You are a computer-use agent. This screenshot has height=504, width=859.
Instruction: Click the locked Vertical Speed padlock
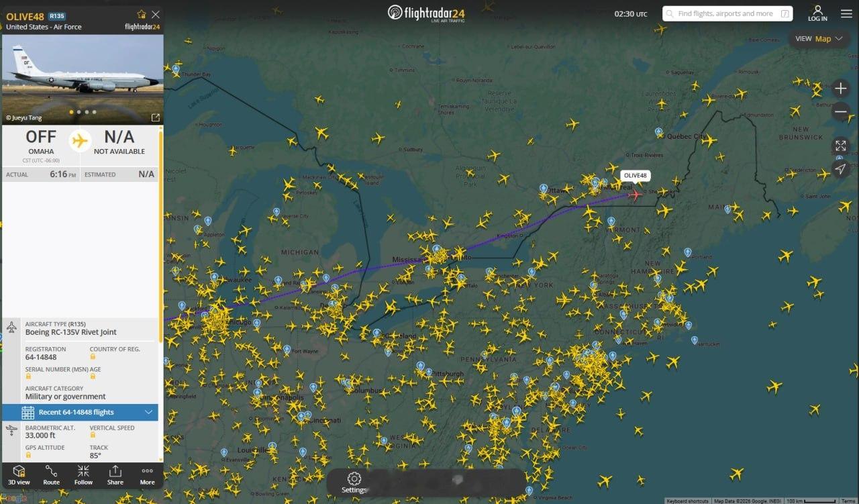[93, 436]
